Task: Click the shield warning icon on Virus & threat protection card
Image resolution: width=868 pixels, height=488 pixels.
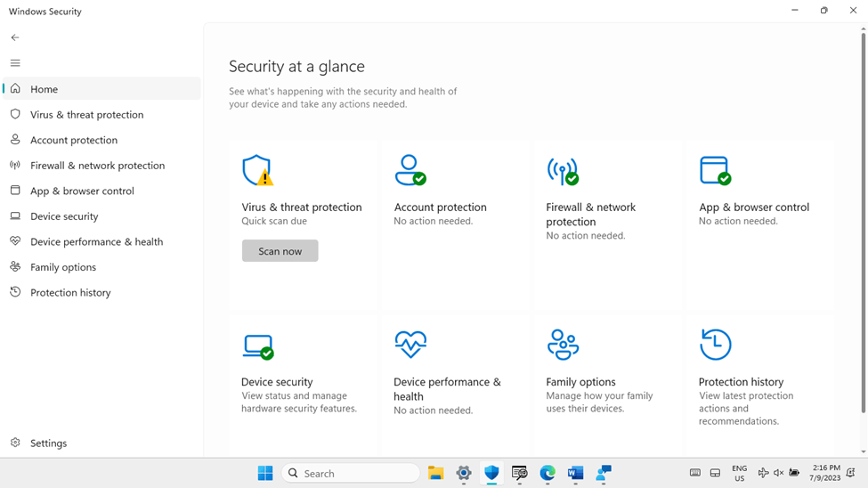Action: (258, 170)
